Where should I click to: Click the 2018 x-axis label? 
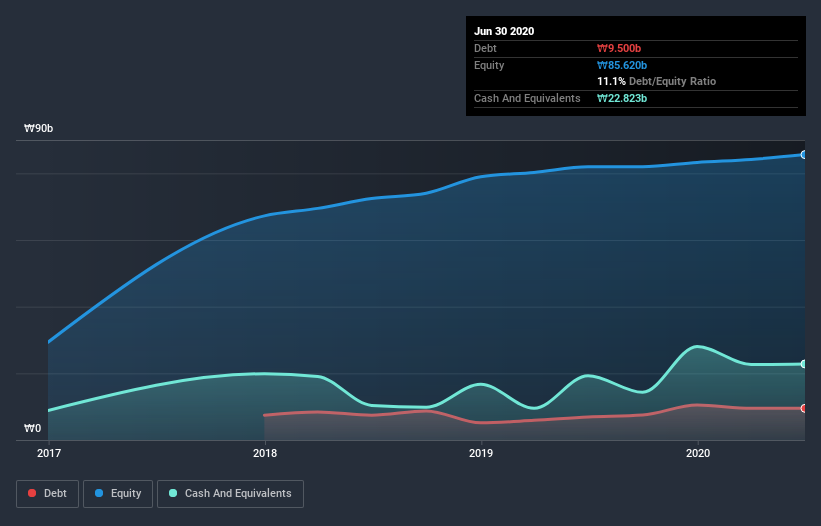[265, 453]
